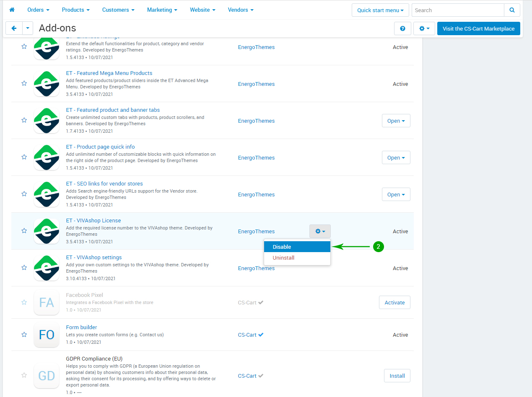The height and width of the screenshot is (397, 532).
Task: Open the Marketing menu
Action: point(162,10)
